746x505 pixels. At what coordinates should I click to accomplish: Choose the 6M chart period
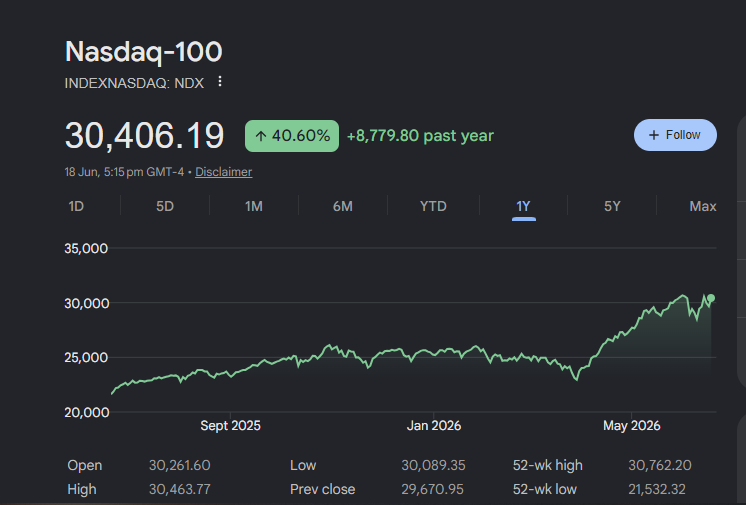click(343, 206)
